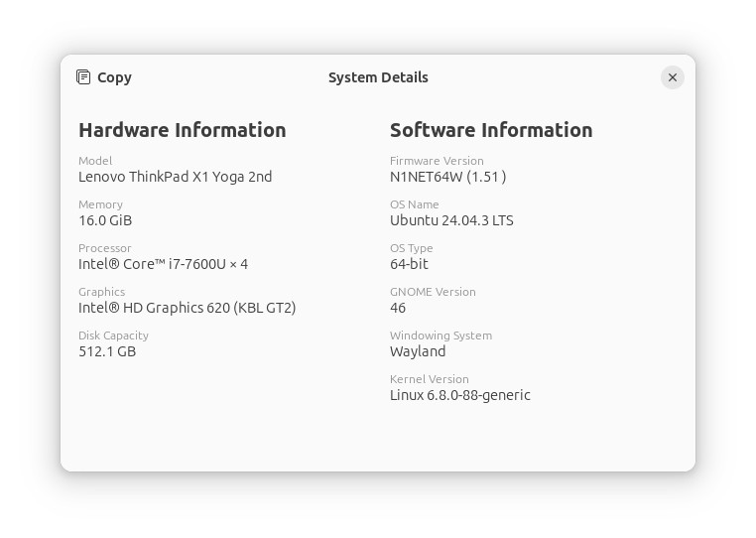Click the 'Firmware Version' label

pyautogui.click(x=437, y=161)
